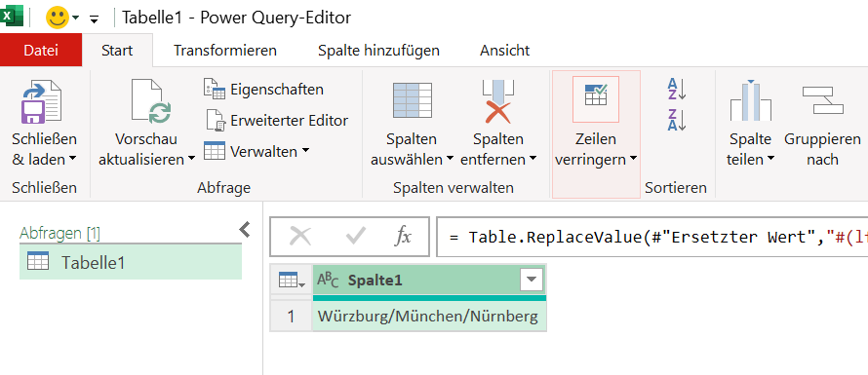Click into the formula bar field
The image size is (868, 375).
pyautogui.click(x=652, y=237)
